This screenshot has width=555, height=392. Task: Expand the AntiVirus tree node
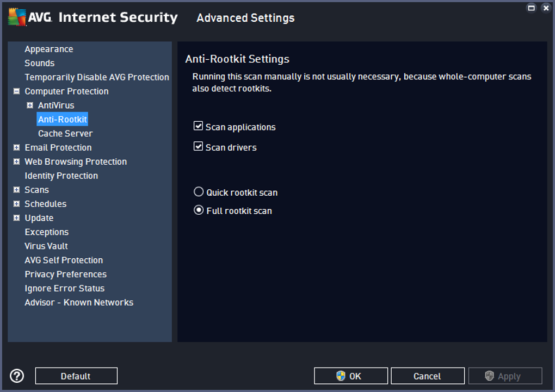coord(30,105)
